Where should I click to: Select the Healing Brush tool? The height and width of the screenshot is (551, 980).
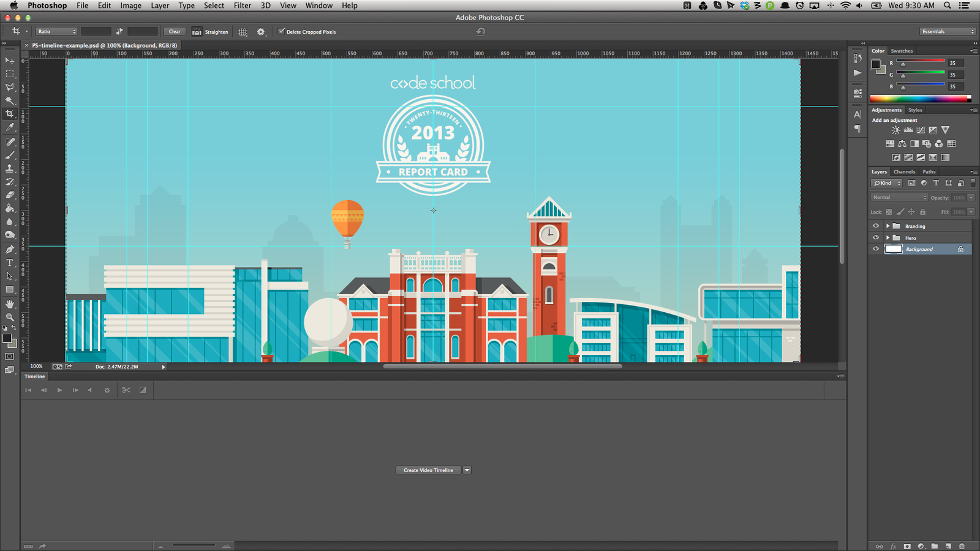(x=10, y=141)
